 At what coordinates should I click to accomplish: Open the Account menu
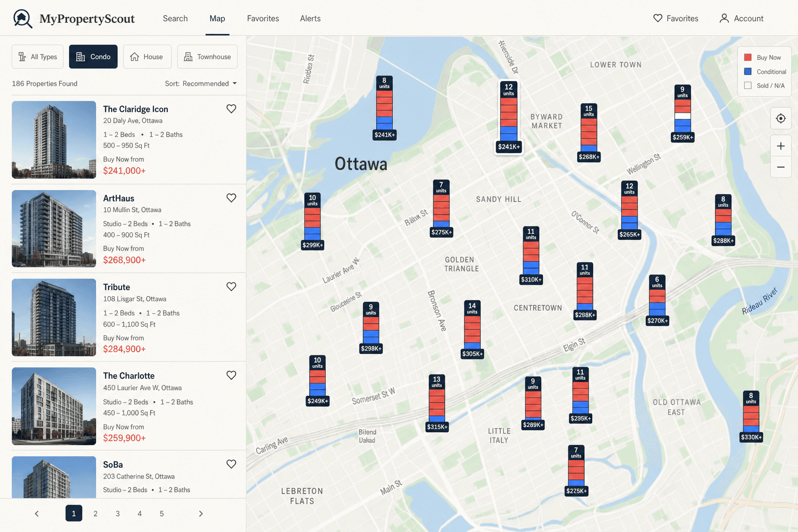[x=741, y=18]
